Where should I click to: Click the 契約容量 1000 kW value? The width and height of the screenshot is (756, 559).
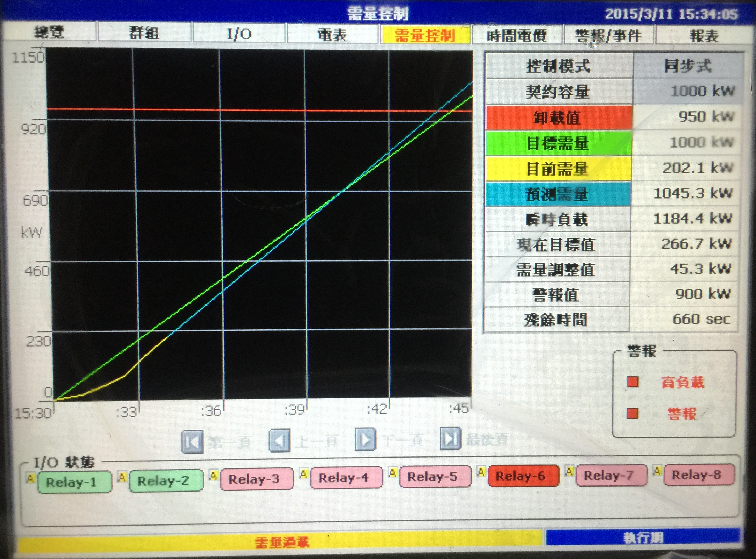[688, 91]
